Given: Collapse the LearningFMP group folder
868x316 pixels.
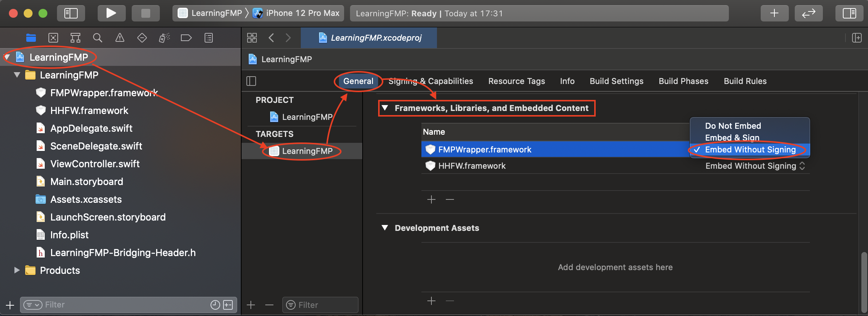Looking at the screenshot, I should (17, 75).
